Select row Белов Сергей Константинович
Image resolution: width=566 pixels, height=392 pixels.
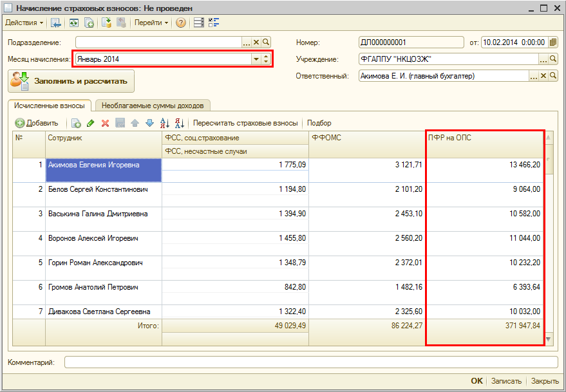pyautogui.click(x=98, y=190)
